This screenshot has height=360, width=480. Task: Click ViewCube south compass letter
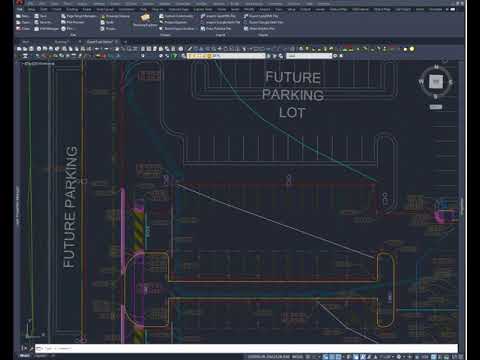pyautogui.click(x=436, y=97)
